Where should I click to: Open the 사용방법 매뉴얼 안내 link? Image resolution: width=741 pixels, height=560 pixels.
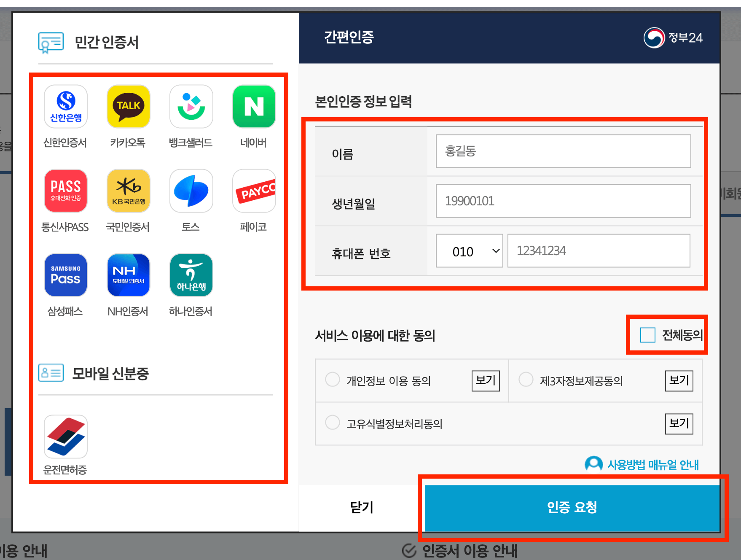[x=653, y=465]
